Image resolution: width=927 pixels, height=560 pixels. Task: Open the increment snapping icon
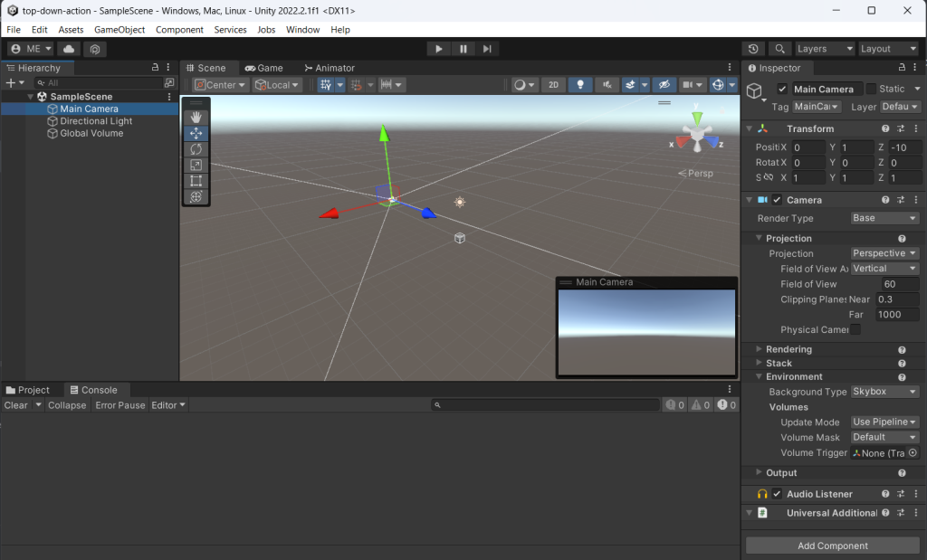pos(386,85)
